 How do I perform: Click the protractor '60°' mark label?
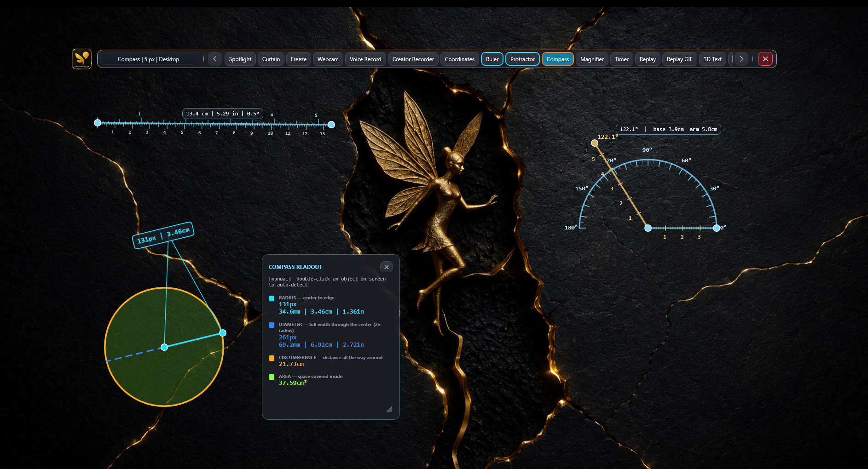[686, 160]
